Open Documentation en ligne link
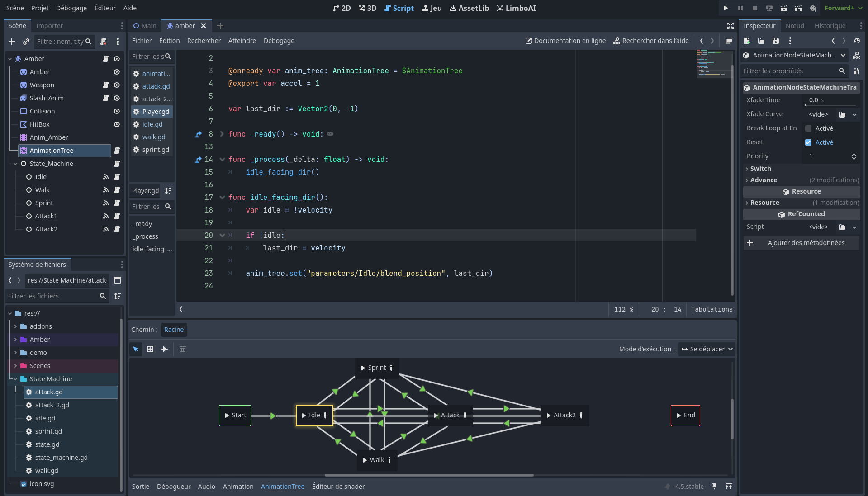Viewport: 868px width, 496px height. point(565,41)
